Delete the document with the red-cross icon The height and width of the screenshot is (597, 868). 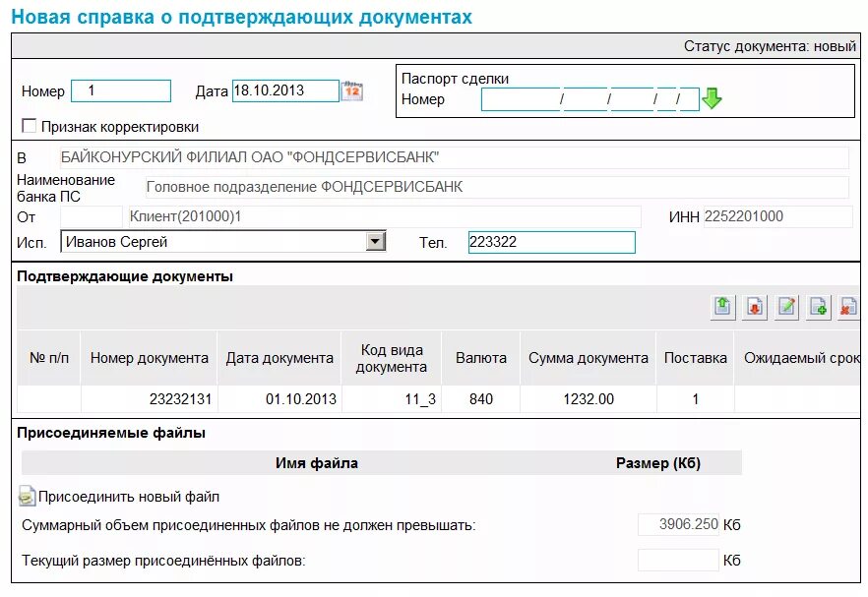[848, 307]
